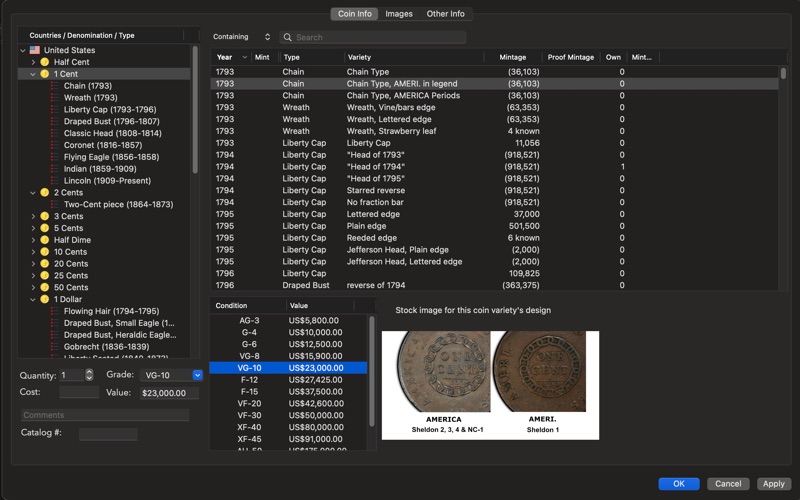Click the Apply button
Viewport: 800px width, 500px height.
773,484
